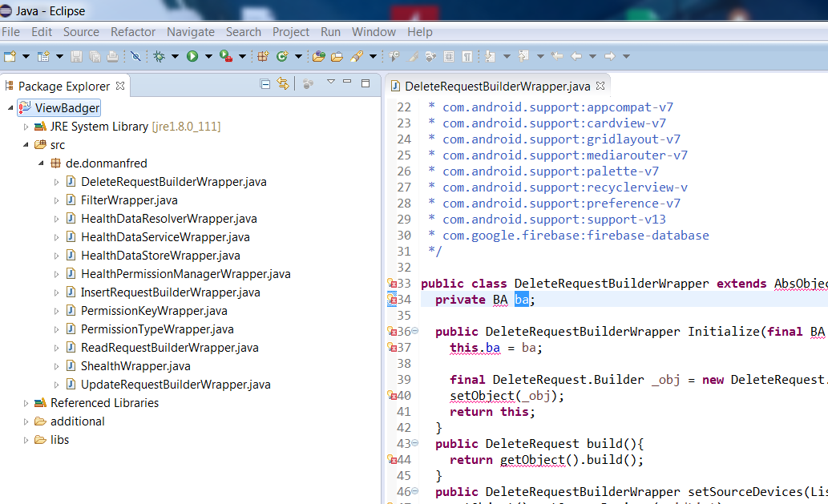
Task: Open the File menu
Action: point(11,32)
